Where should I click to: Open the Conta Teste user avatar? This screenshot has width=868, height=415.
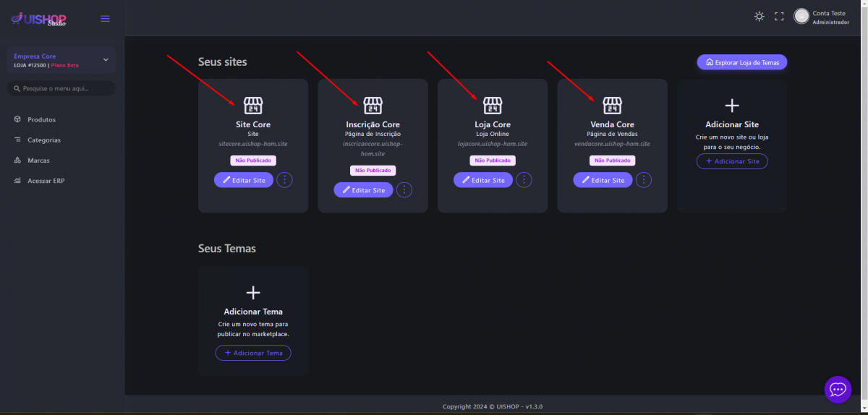[x=801, y=16]
